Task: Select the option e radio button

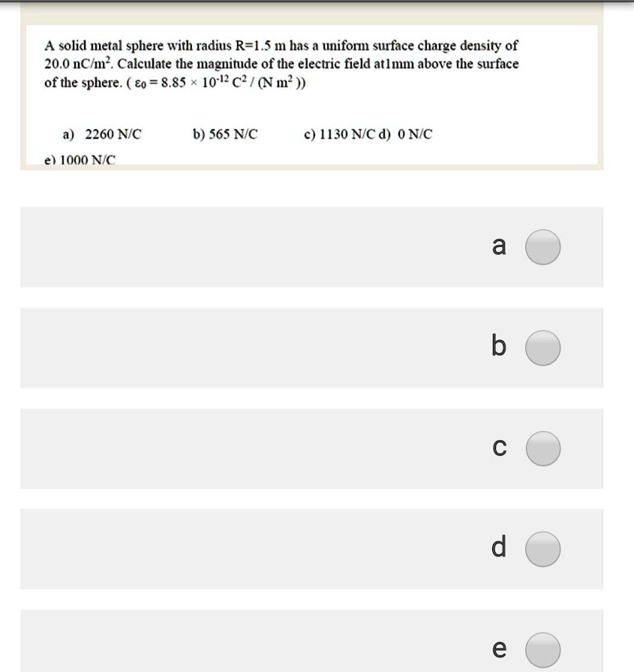Action: (x=542, y=649)
